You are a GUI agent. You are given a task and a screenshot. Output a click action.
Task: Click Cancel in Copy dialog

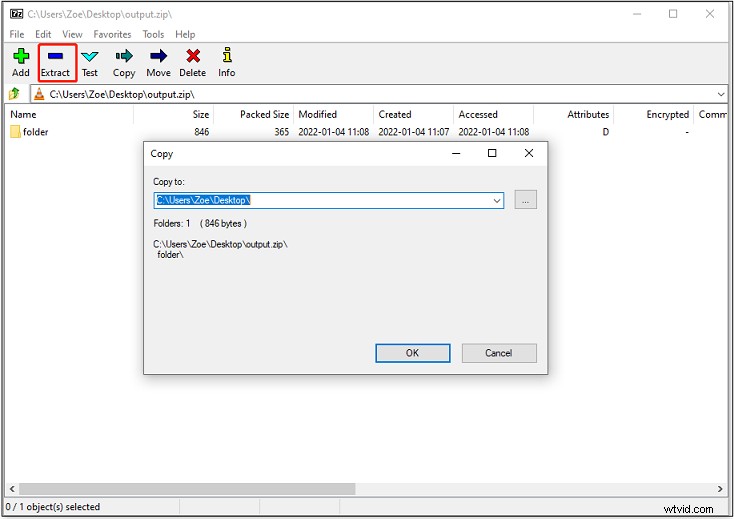[x=499, y=353]
